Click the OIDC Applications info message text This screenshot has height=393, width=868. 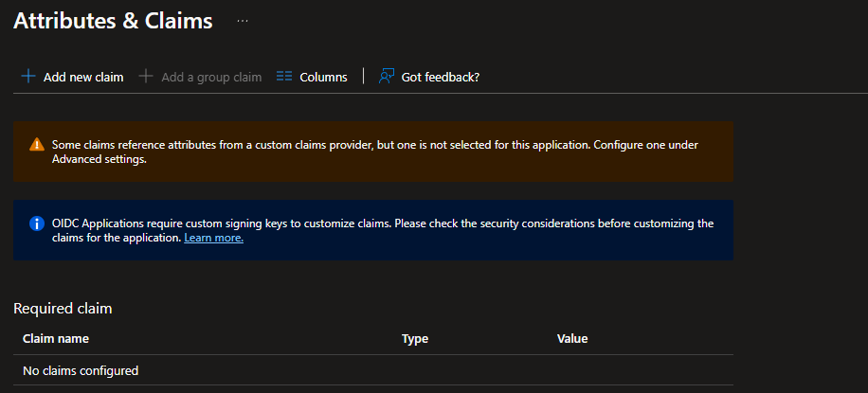pos(379,223)
